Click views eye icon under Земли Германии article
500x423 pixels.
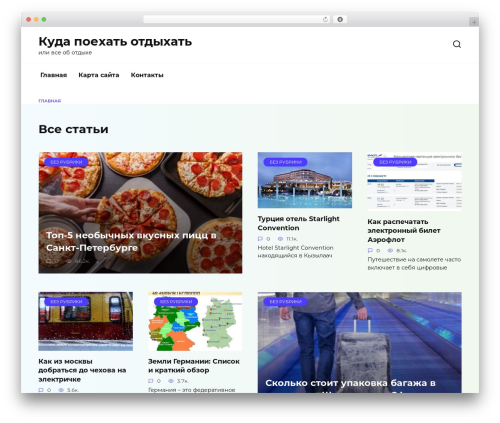(171, 381)
